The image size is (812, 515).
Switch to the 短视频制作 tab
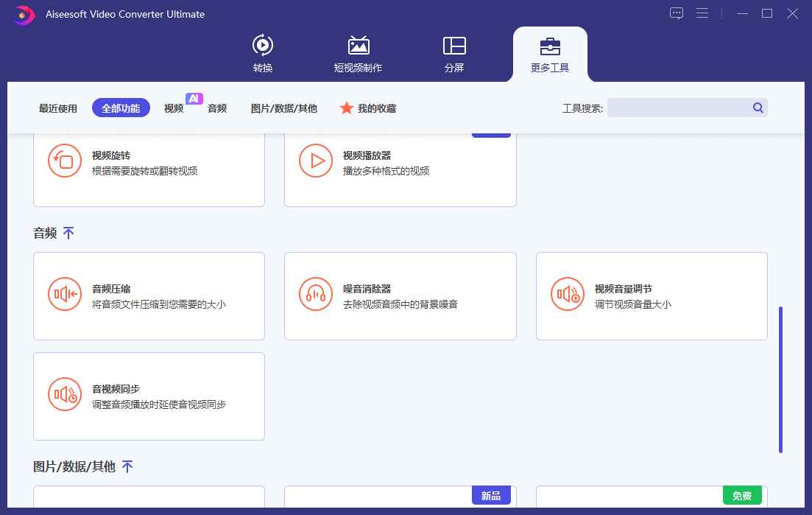(x=358, y=55)
